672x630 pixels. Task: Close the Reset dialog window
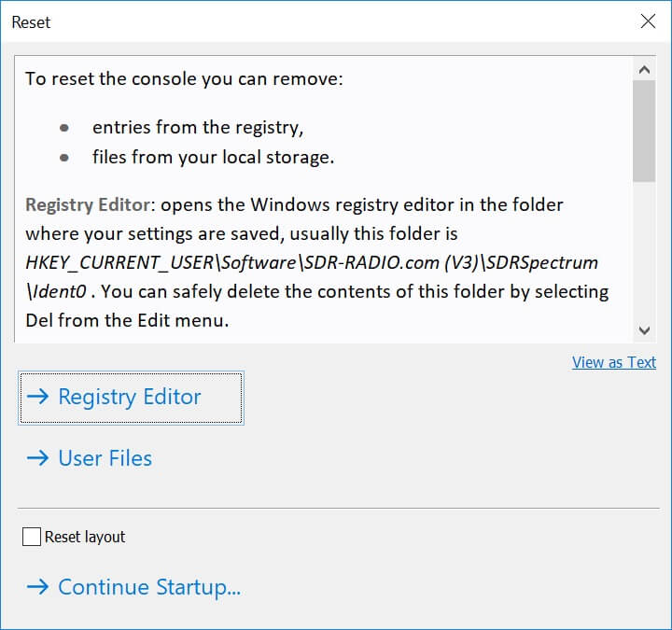pyautogui.click(x=648, y=21)
